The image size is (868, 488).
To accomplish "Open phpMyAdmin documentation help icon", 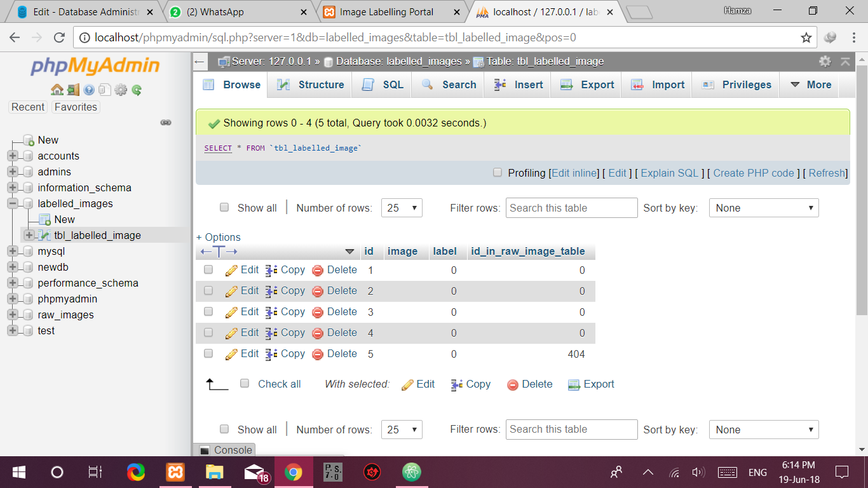I will (x=89, y=90).
